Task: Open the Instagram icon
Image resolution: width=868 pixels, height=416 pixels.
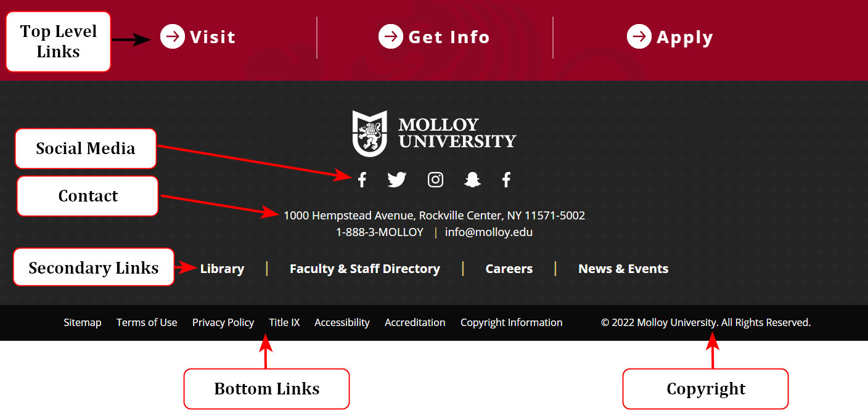Action: coord(435,180)
